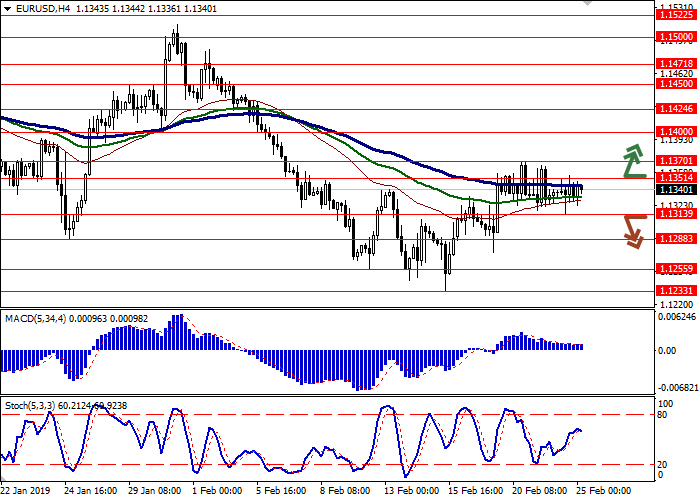Click the chart shift triangle at top edge

588,4
